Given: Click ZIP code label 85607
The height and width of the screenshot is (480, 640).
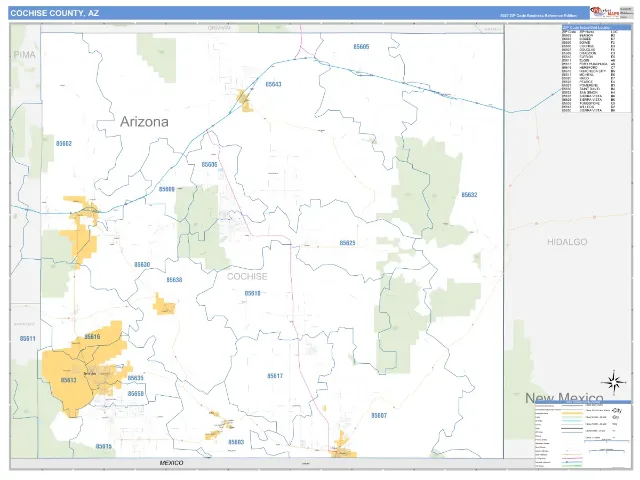Looking at the screenshot, I should point(379,416).
